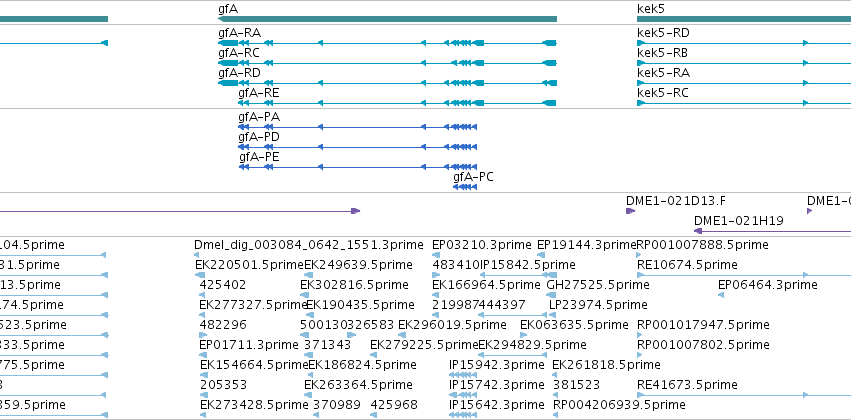
Task: Click the 205353 feature label
Action: (223, 385)
